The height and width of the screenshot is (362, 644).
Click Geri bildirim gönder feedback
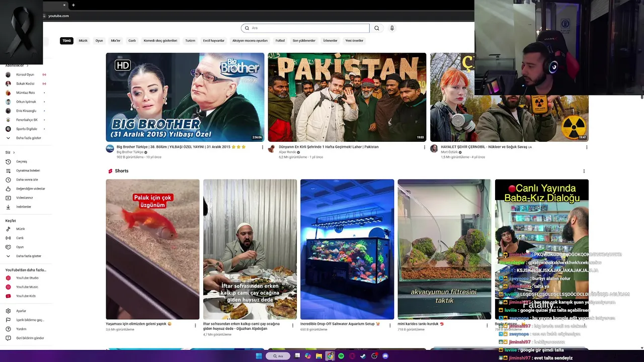(30, 338)
